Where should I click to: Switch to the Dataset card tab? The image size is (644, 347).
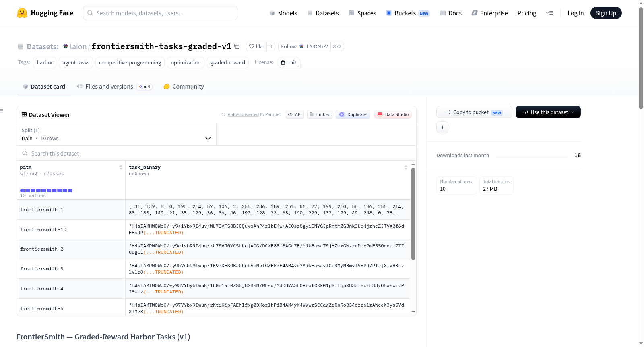[x=43, y=87]
